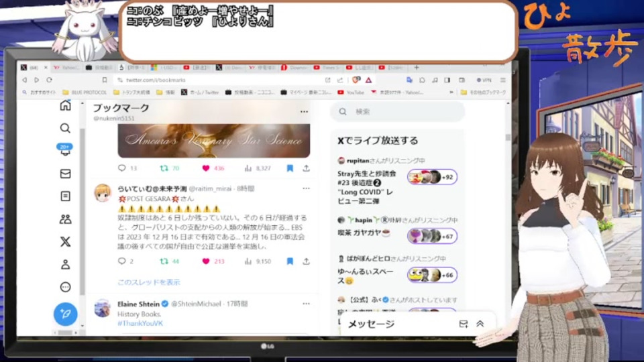The width and height of the screenshot is (644, 362).
Task: Join ゆ〜んるいスペース space listeners +66
Action: click(432, 275)
